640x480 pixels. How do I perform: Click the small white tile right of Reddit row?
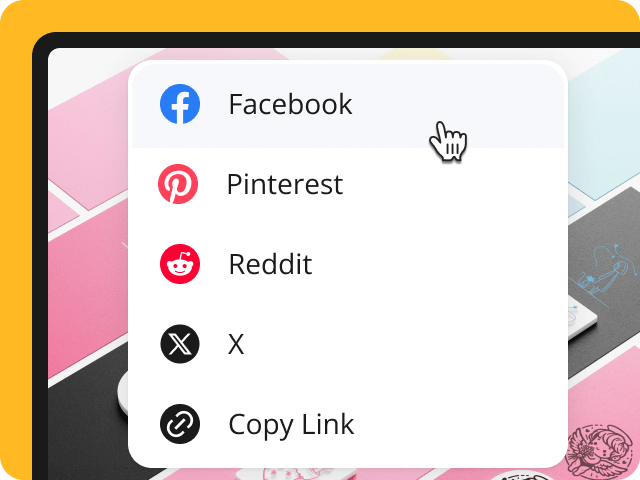(x=582, y=318)
